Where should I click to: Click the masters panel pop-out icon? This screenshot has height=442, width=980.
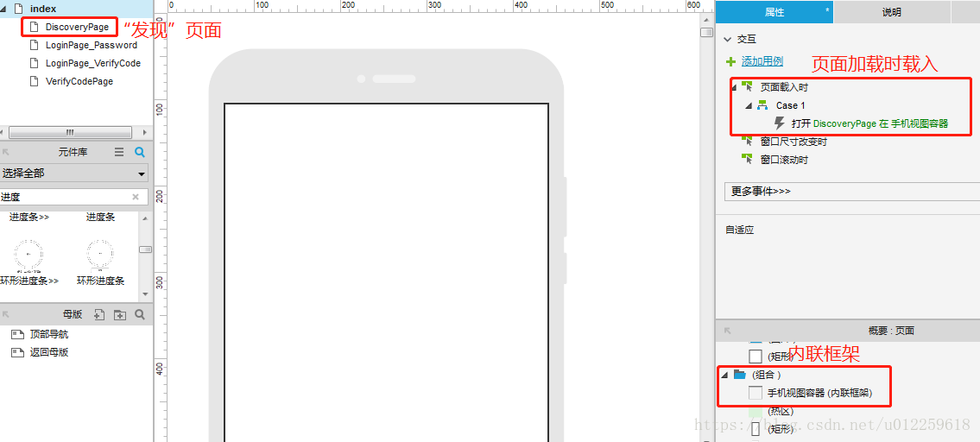coord(5,314)
